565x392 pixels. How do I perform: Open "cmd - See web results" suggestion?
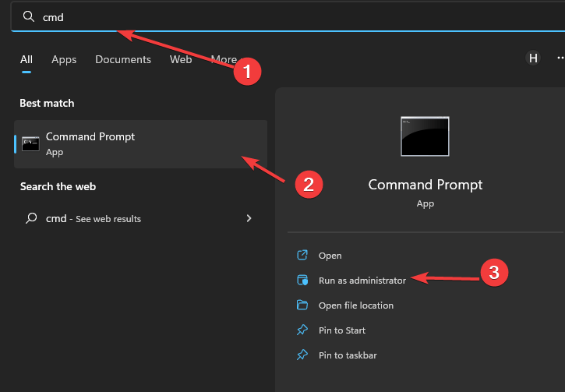point(94,219)
